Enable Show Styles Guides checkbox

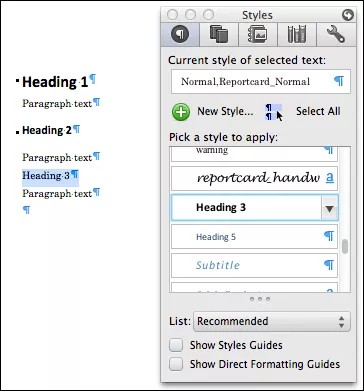pyautogui.click(x=176, y=345)
